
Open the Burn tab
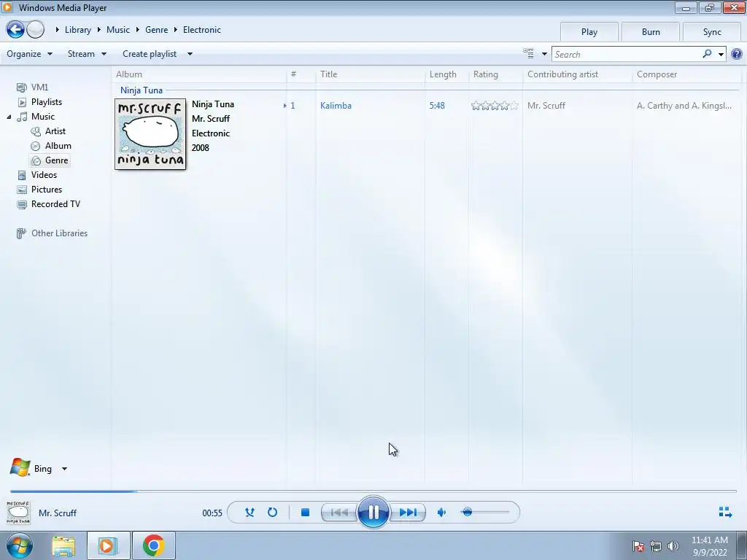[x=651, y=32]
